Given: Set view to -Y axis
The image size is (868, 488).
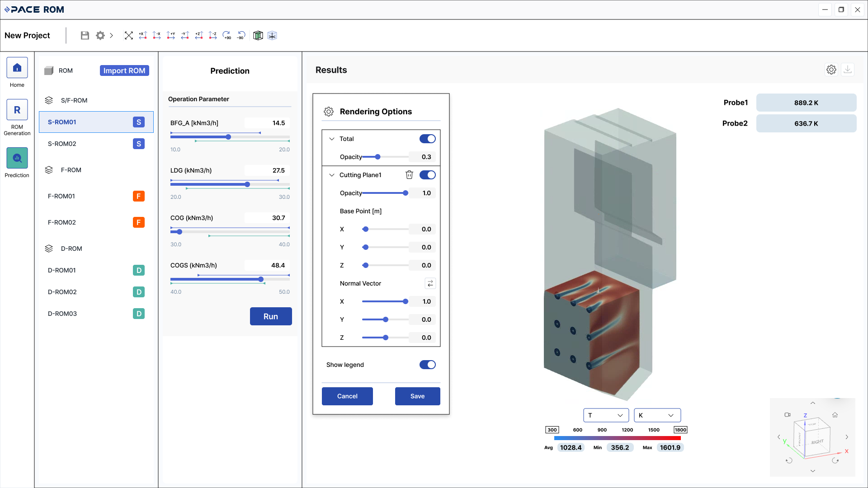Looking at the screenshot, I should (185, 35).
